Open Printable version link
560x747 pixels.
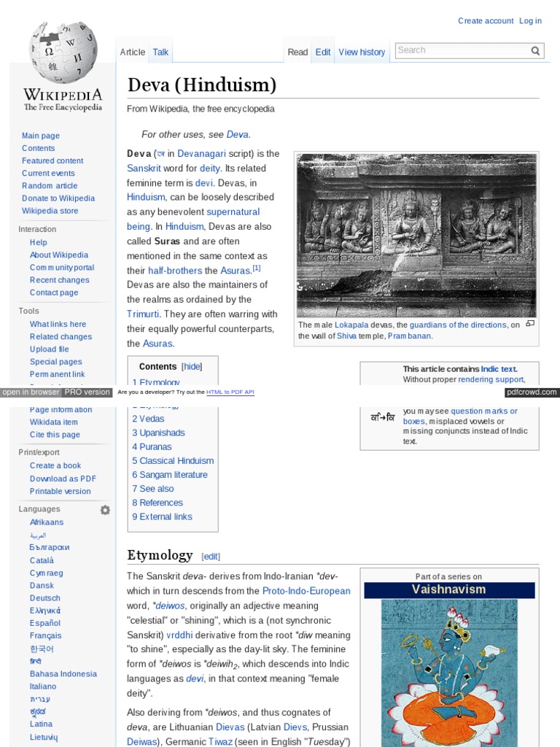coord(60,491)
